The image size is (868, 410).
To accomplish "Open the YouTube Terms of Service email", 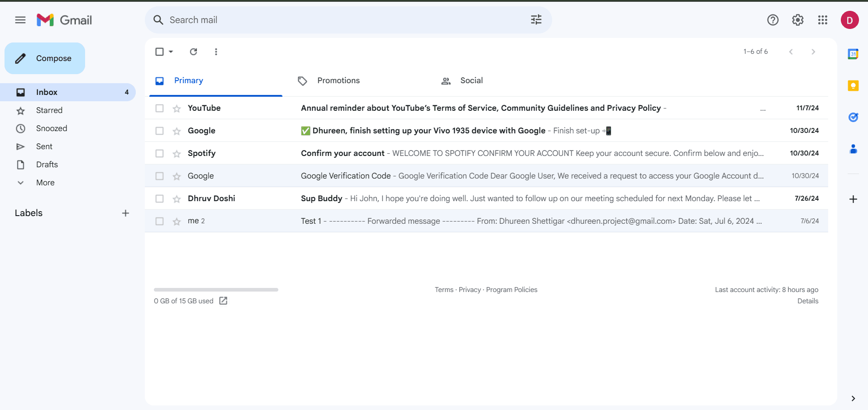I will [x=486, y=108].
